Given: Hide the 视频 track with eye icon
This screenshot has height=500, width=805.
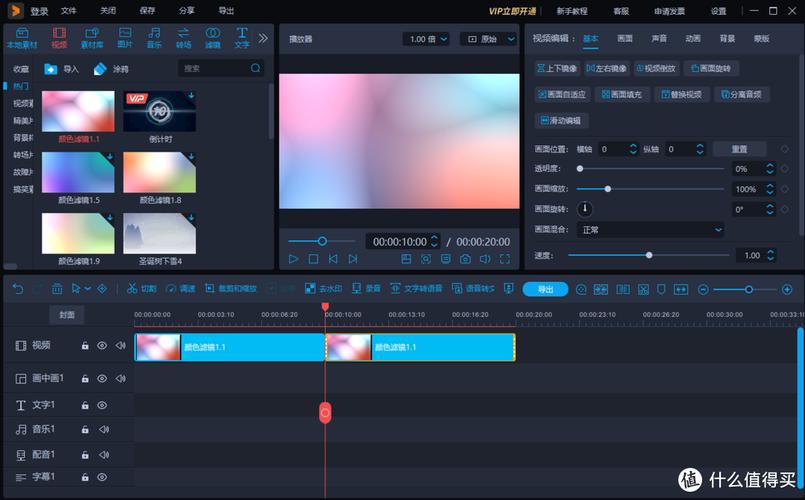Looking at the screenshot, I should coord(102,345).
